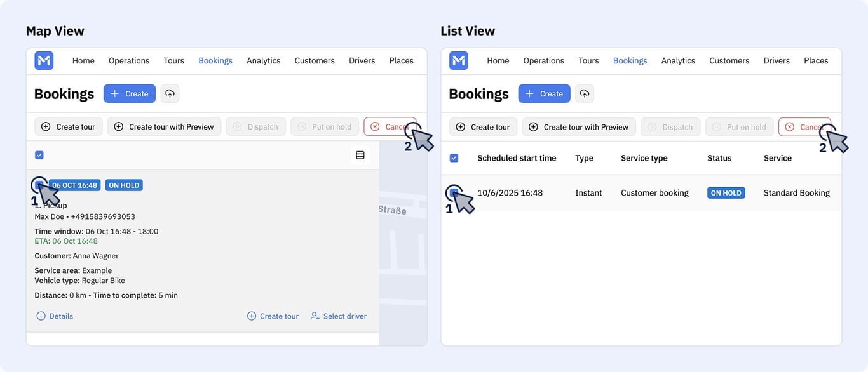Image resolution: width=868 pixels, height=372 pixels.
Task: Click Create tour with Preview in Map View
Action: (x=165, y=126)
